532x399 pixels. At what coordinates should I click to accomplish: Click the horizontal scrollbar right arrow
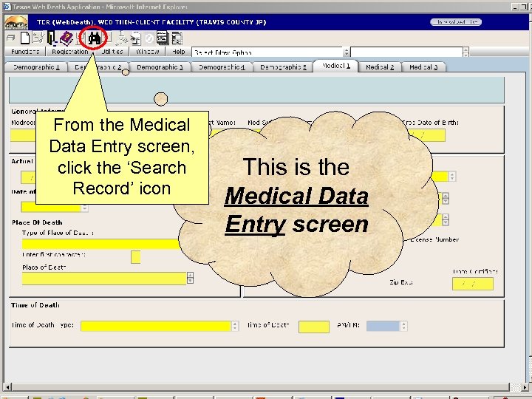tap(525, 386)
